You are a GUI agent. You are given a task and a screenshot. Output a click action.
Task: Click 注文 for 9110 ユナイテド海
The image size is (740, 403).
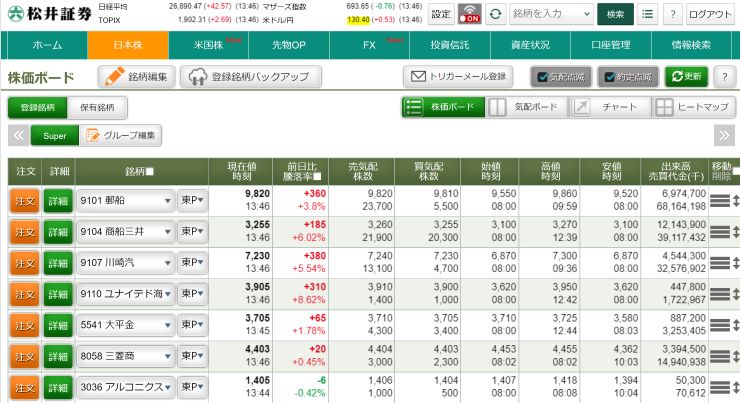tap(25, 295)
